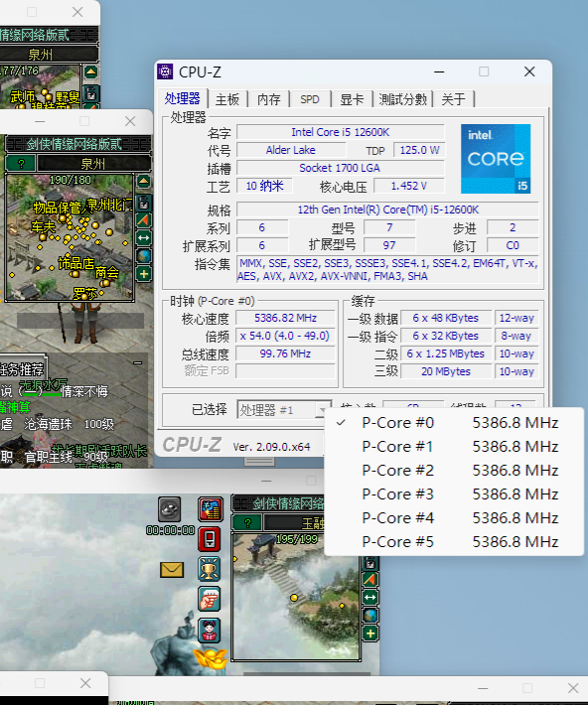Switch to the 主板 tab
Viewport: 588px width, 705px height.
coord(227,99)
